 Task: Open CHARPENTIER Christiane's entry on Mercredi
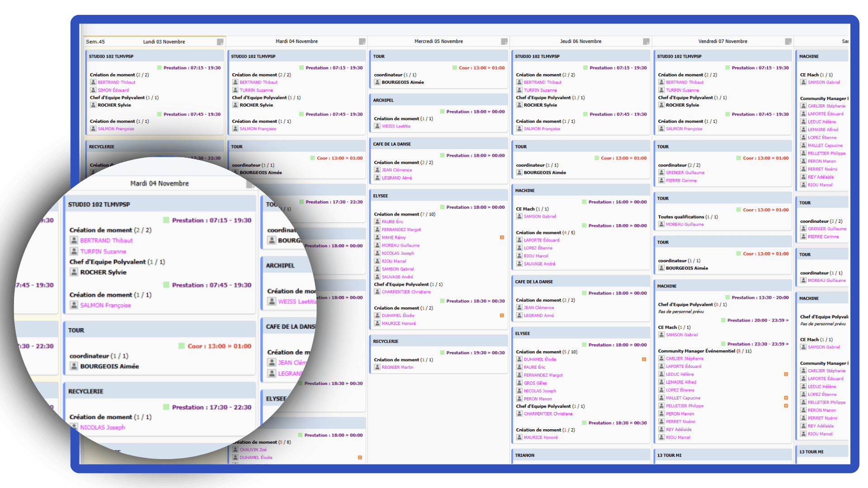coord(406,292)
